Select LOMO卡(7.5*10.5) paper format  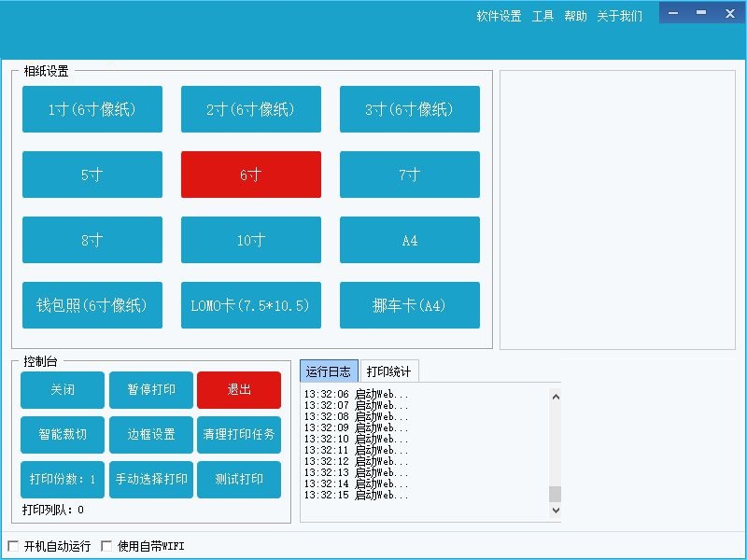[251, 305]
